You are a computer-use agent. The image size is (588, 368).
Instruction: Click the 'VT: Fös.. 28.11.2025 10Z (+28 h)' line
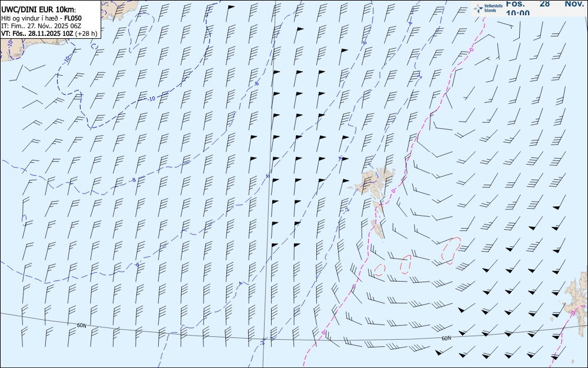point(49,34)
